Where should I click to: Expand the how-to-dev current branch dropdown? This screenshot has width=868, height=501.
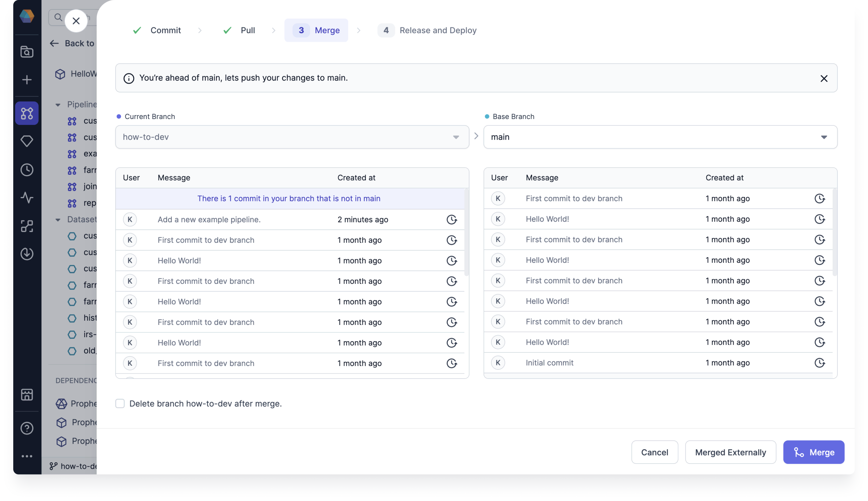pyautogui.click(x=456, y=137)
